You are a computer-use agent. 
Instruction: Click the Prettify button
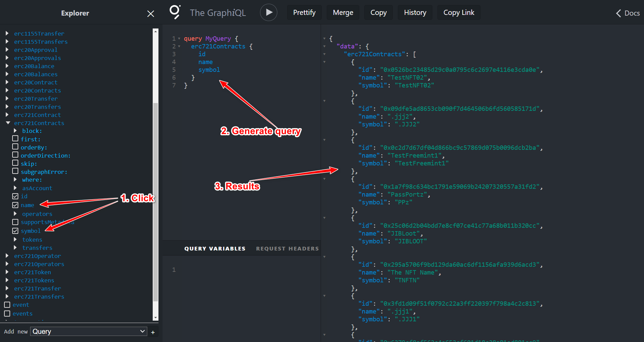[x=304, y=13]
